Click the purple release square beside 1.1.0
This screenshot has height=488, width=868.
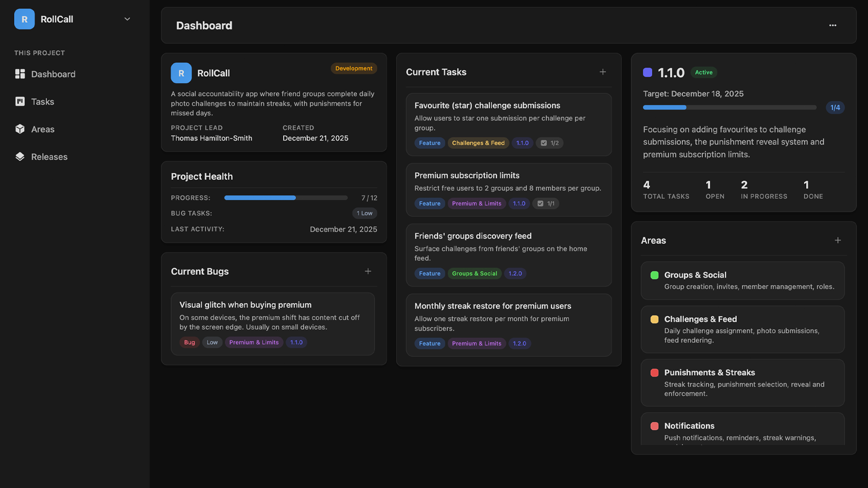647,72
